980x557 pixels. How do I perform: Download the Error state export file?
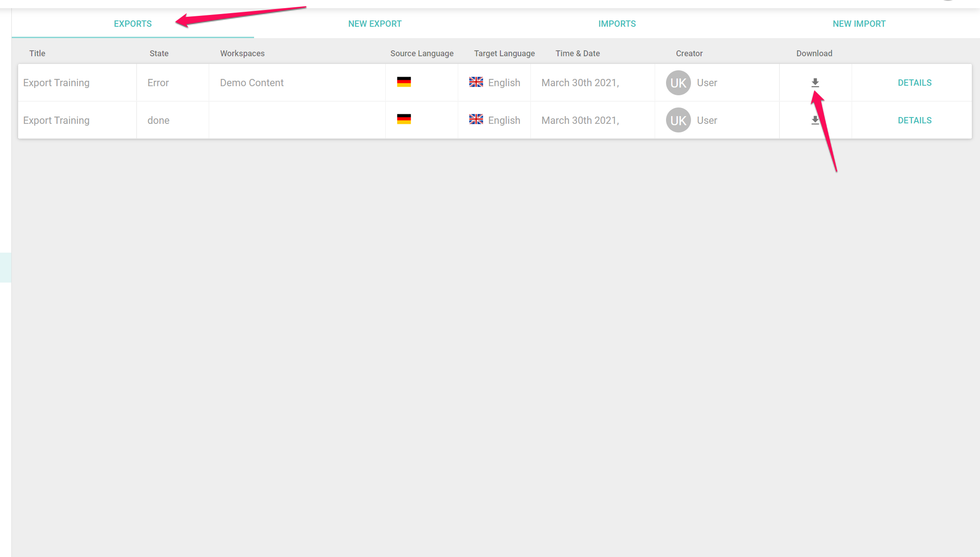(x=815, y=83)
